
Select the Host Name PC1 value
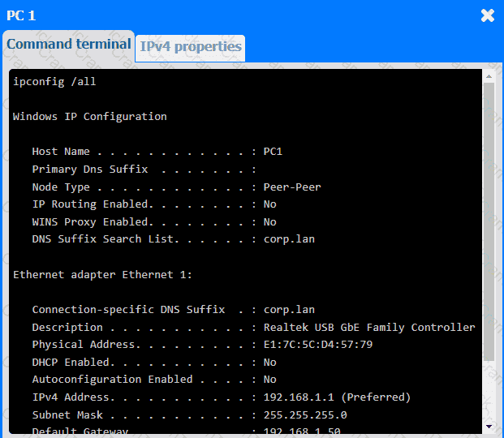click(x=273, y=152)
